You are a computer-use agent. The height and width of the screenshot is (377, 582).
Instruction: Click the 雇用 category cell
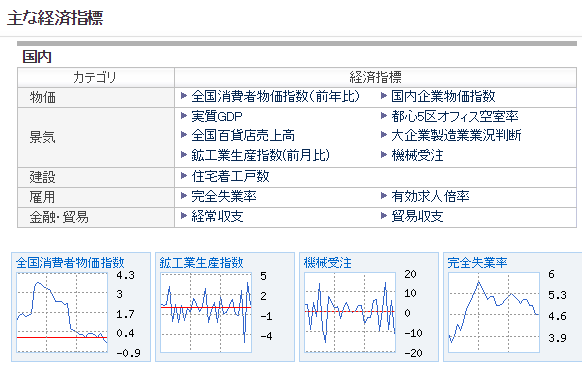pos(96,197)
